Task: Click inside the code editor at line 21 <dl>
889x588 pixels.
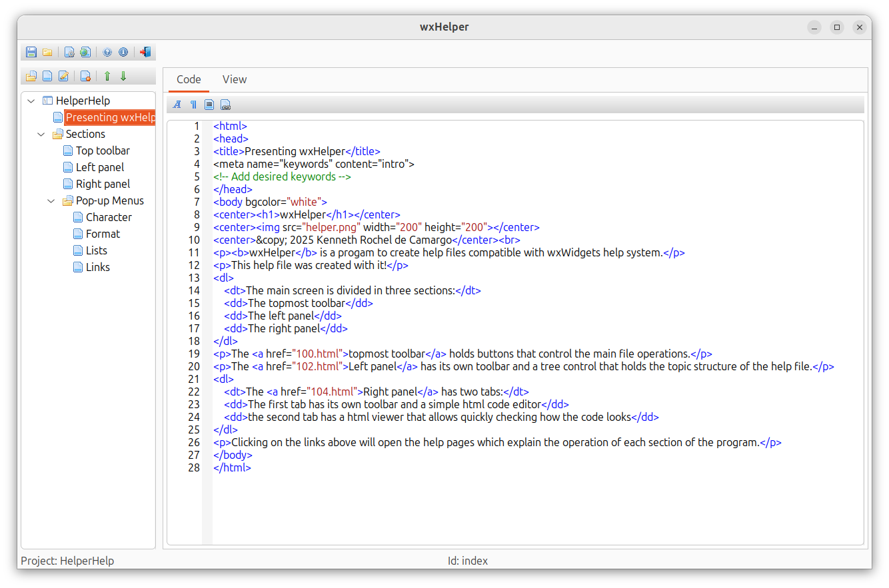Action: pos(224,379)
